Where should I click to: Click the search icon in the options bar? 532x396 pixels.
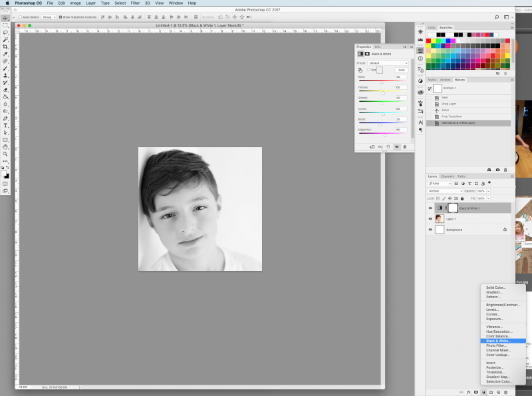[x=497, y=17]
